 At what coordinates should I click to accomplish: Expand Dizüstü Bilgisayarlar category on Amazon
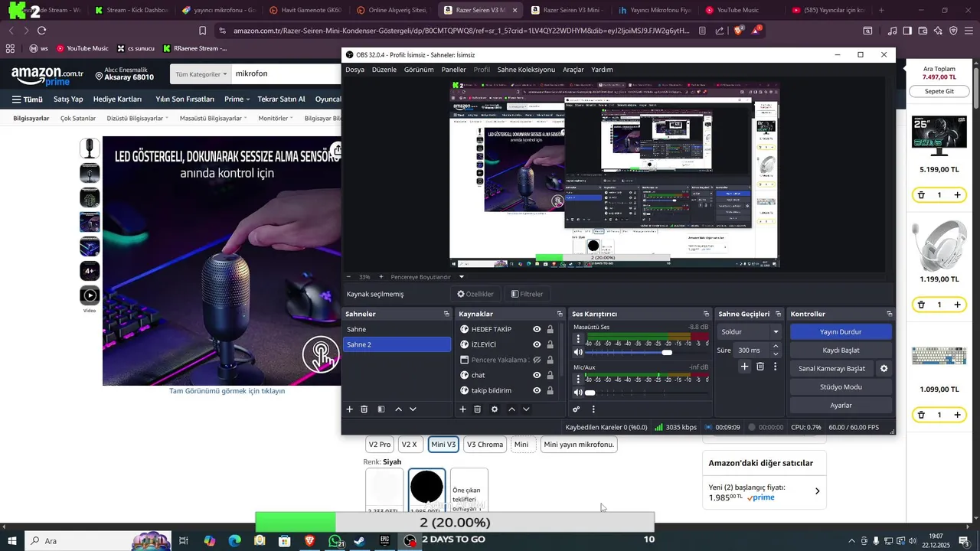click(x=139, y=119)
